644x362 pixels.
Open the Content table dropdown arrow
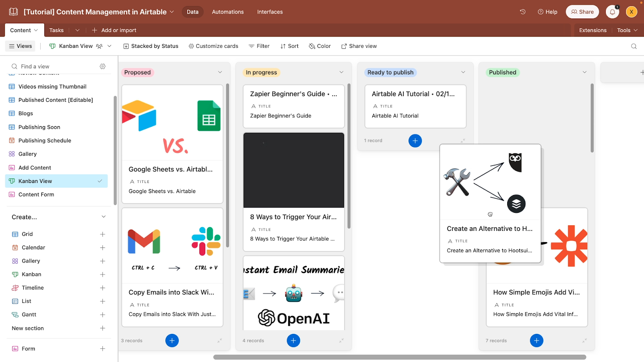pos(36,30)
